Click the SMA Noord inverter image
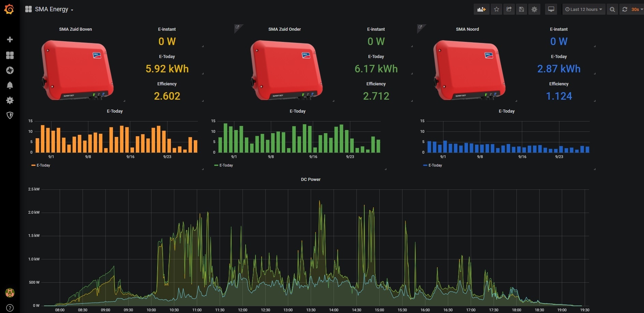 [469, 70]
